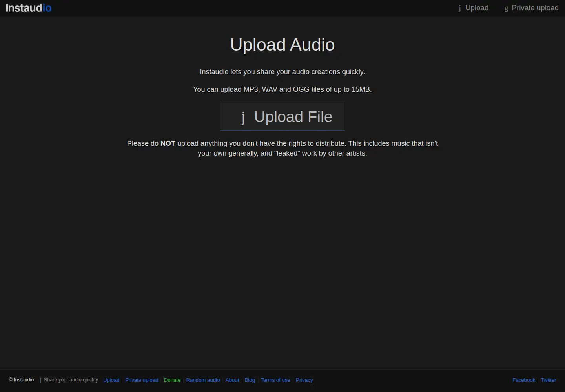Click the upload glyph inside Upload File button
Screen dimensions: 565x392
243,117
